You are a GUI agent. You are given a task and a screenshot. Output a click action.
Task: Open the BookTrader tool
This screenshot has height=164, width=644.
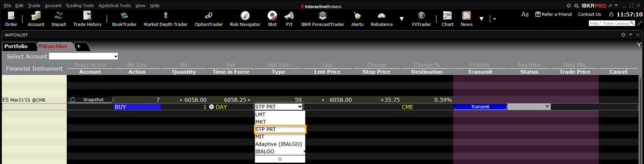tap(124, 19)
